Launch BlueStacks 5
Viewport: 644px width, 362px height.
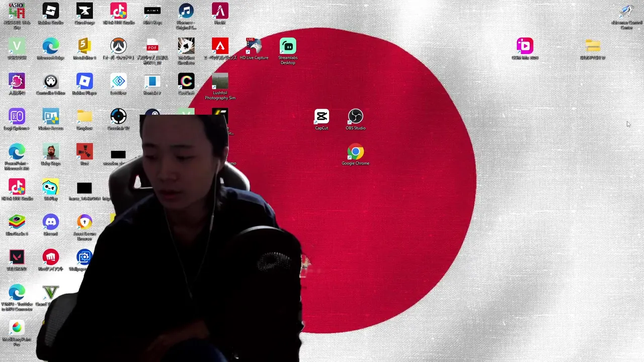pyautogui.click(x=17, y=225)
